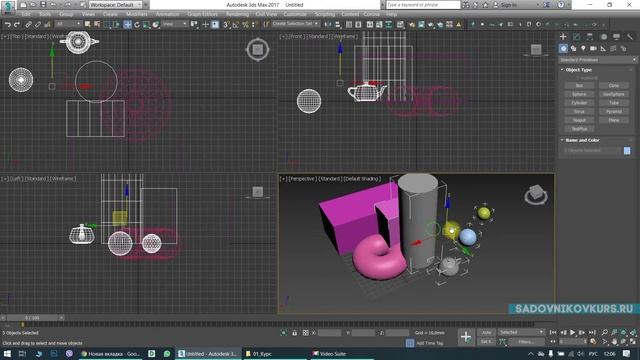Image resolution: width=640 pixels, height=360 pixels.
Task: Click the Maximize Viewport Toggle icon
Action: click(633, 341)
